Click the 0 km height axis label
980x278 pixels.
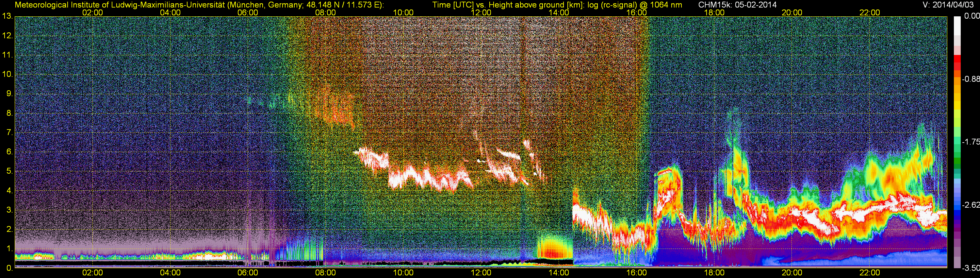point(9,268)
